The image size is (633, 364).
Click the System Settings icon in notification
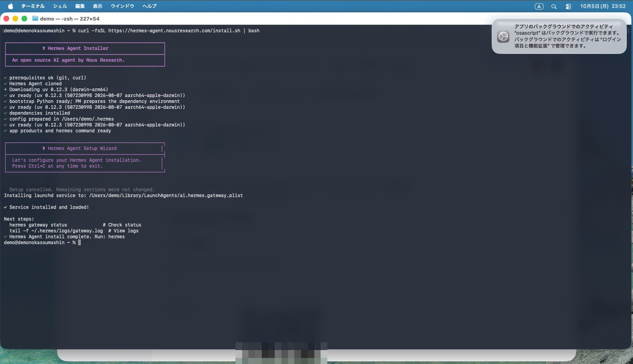pos(503,36)
